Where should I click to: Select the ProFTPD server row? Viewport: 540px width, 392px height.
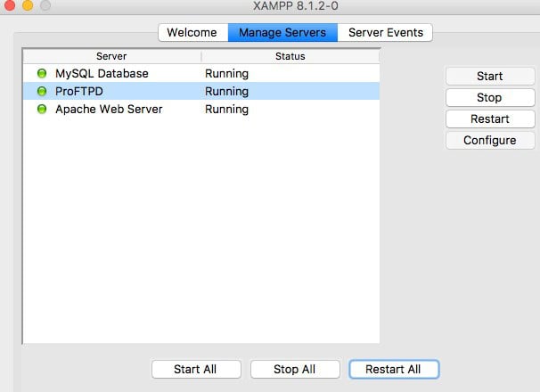tap(201, 91)
